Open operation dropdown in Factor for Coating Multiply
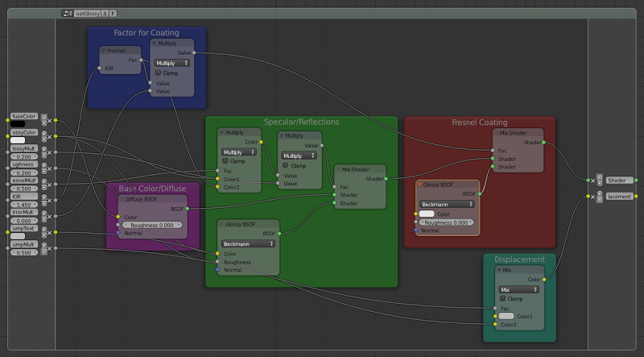 coord(171,64)
